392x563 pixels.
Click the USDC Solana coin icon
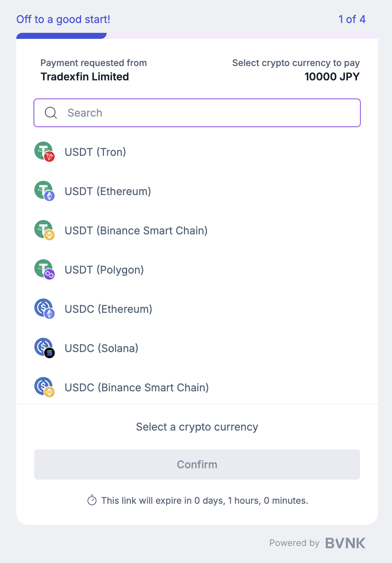[44, 348]
